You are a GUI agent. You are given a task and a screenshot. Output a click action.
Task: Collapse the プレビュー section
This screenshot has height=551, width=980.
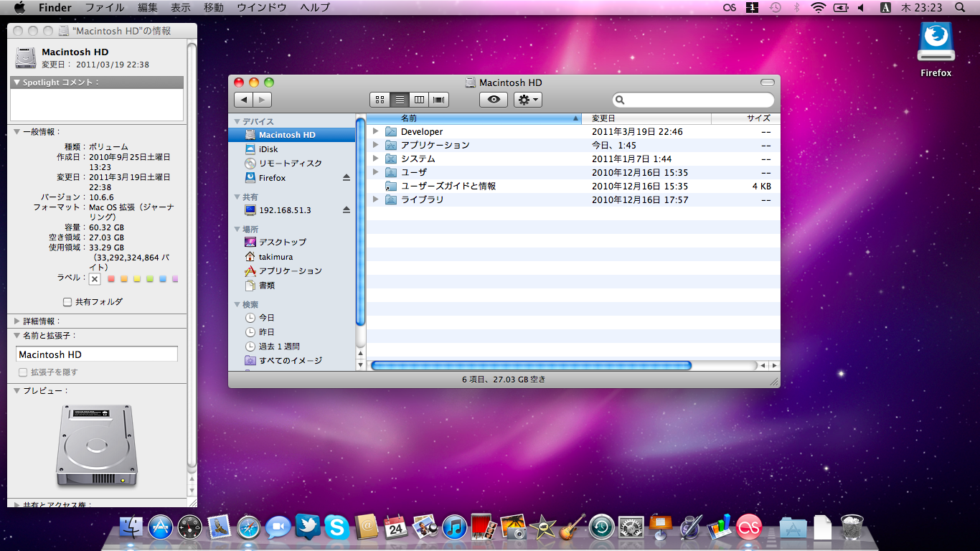point(17,391)
